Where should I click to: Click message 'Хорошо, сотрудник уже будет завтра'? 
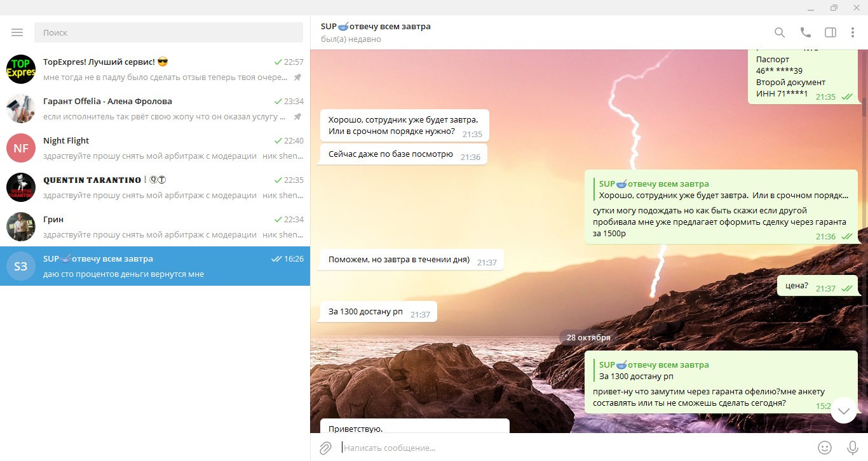pos(405,126)
